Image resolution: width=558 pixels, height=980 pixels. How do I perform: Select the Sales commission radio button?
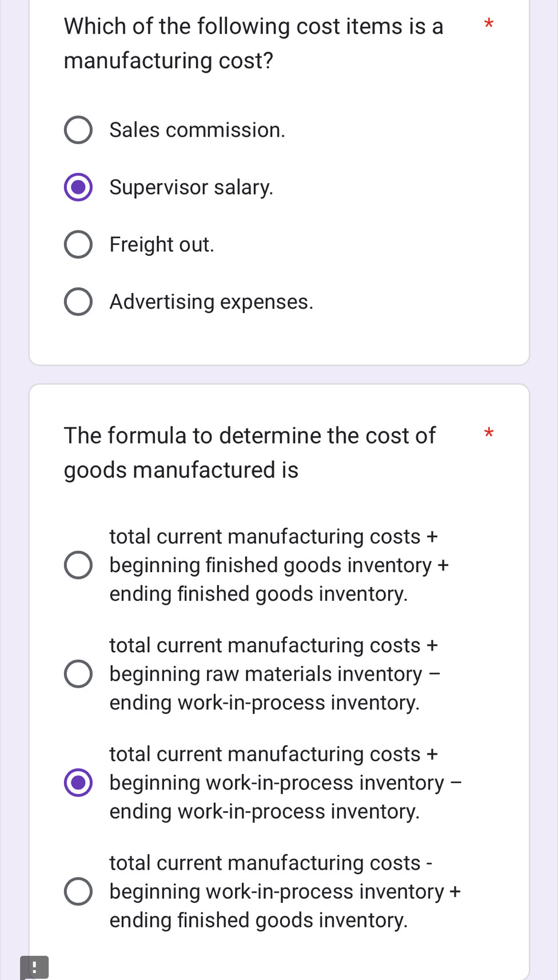78,130
